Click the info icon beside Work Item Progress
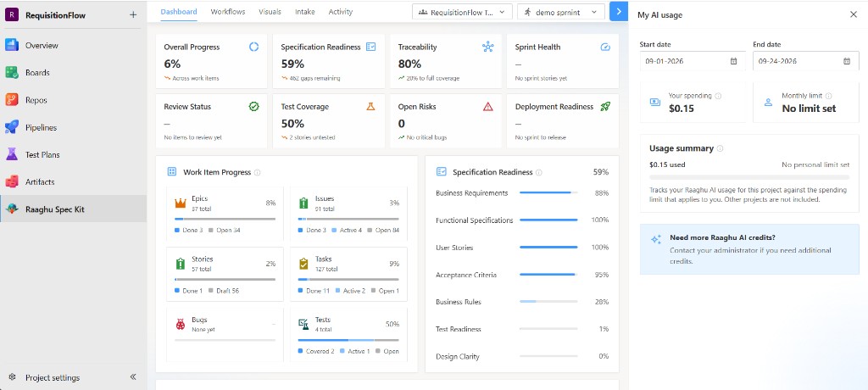 coord(257,172)
